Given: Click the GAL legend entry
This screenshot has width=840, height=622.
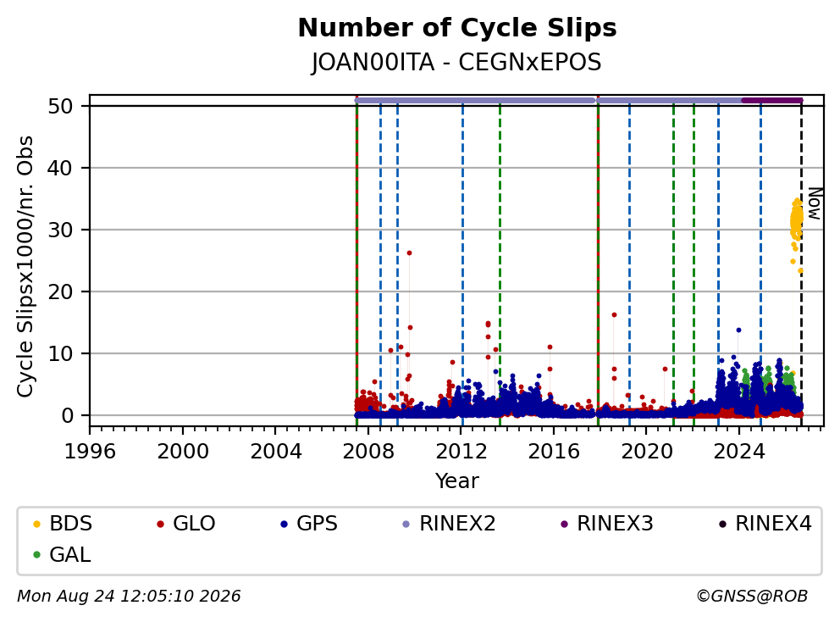Looking at the screenshot, I should [62, 554].
